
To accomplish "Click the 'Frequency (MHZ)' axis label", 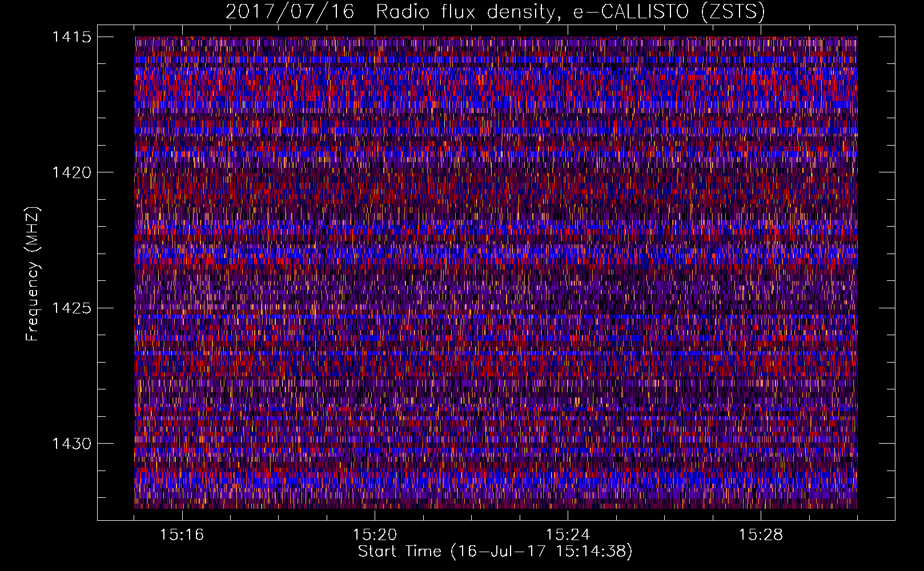I will tap(33, 274).
